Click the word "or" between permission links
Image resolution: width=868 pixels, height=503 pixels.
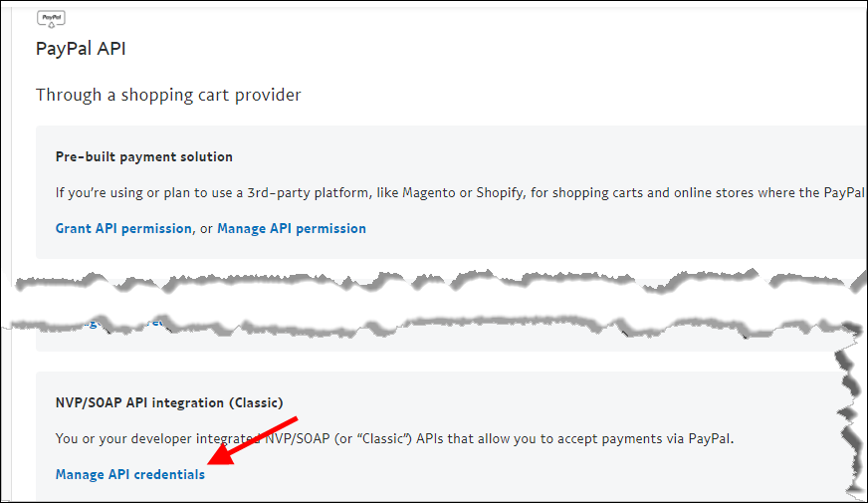point(207,228)
